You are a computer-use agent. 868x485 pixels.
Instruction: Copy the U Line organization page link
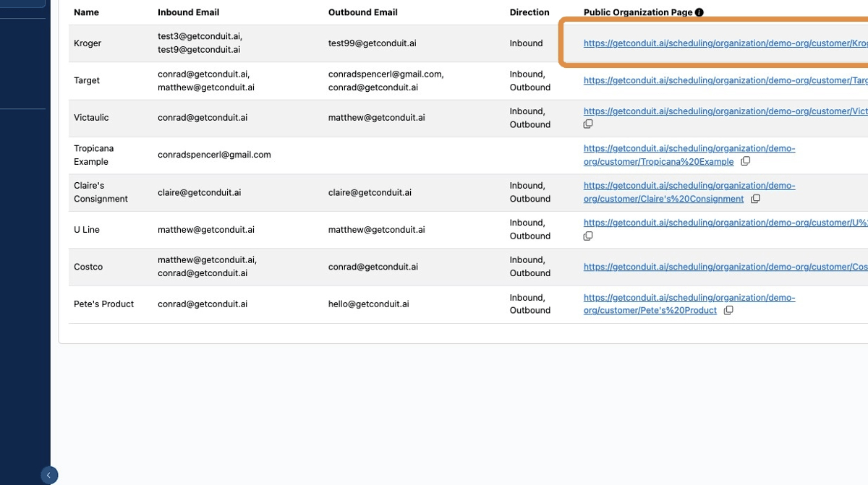588,236
